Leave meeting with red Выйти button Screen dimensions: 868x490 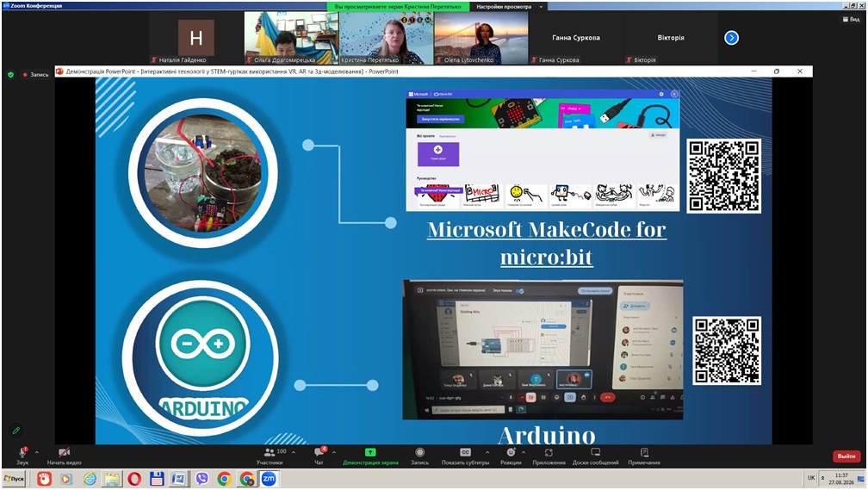(x=846, y=456)
